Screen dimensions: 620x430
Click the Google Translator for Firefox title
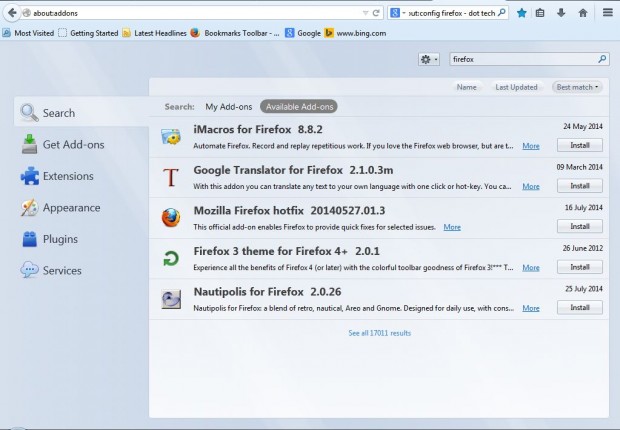268,170
